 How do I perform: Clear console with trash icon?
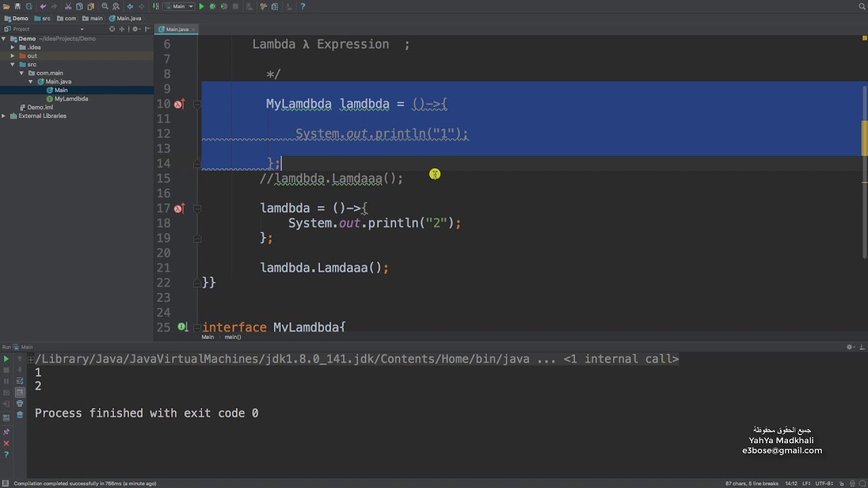click(20, 415)
